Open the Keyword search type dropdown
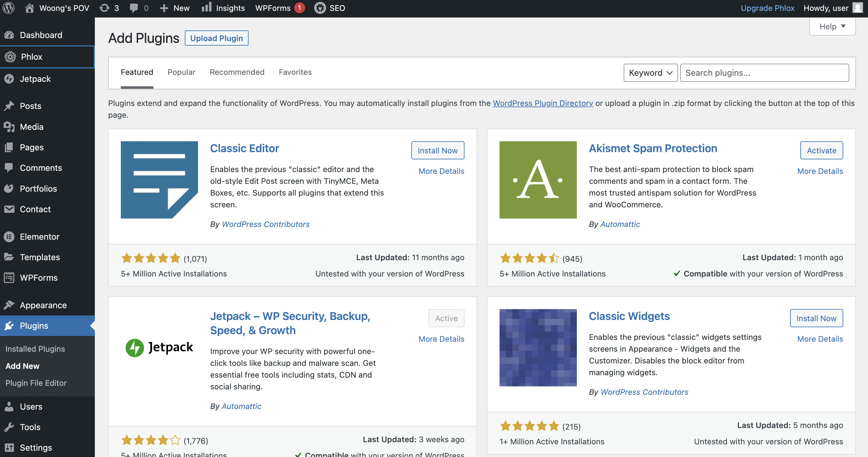This screenshot has width=868, height=457. coord(650,73)
